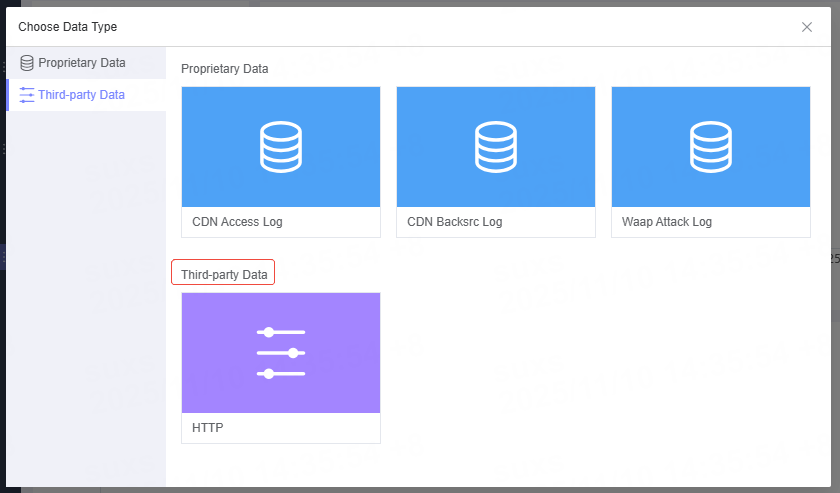Click the database icon beside Proprietary Data in sidebar
The width and height of the screenshot is (840, 493).
click(x=27, y=63)
